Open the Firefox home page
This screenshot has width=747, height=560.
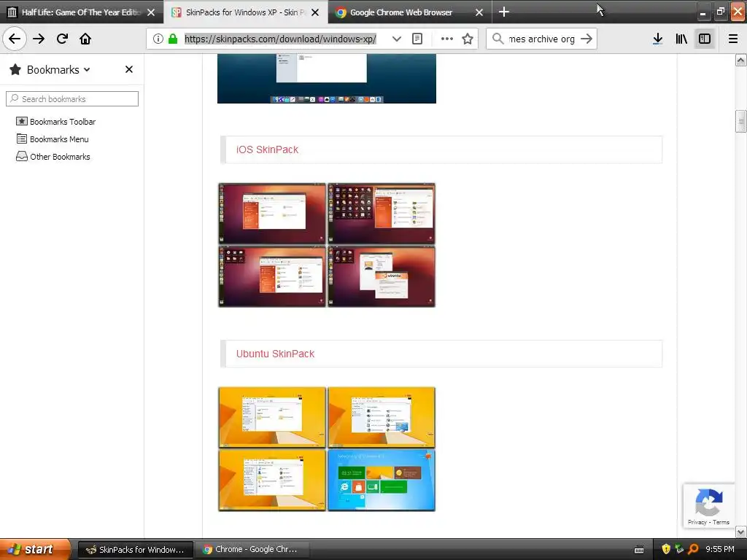coord(85,39)
